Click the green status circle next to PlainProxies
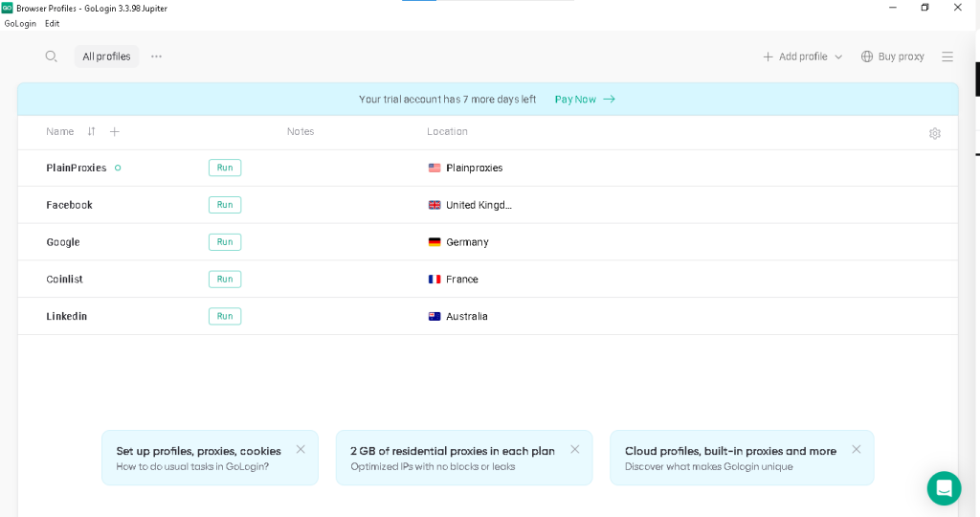 pos(118,168)
